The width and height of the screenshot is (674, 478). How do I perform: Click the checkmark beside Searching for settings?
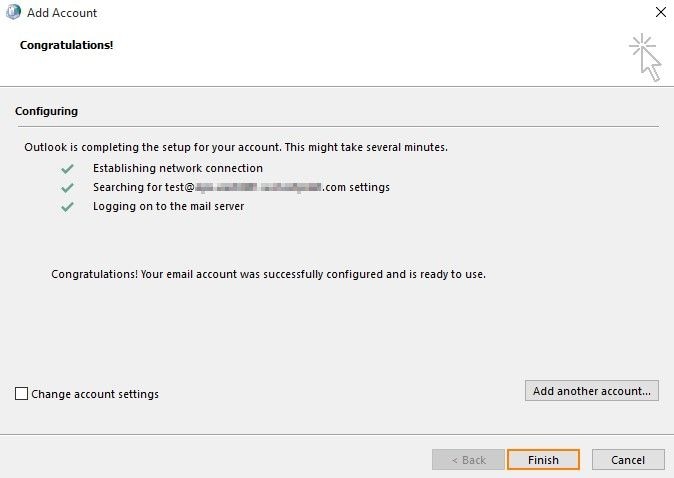(x=68, y=187)
